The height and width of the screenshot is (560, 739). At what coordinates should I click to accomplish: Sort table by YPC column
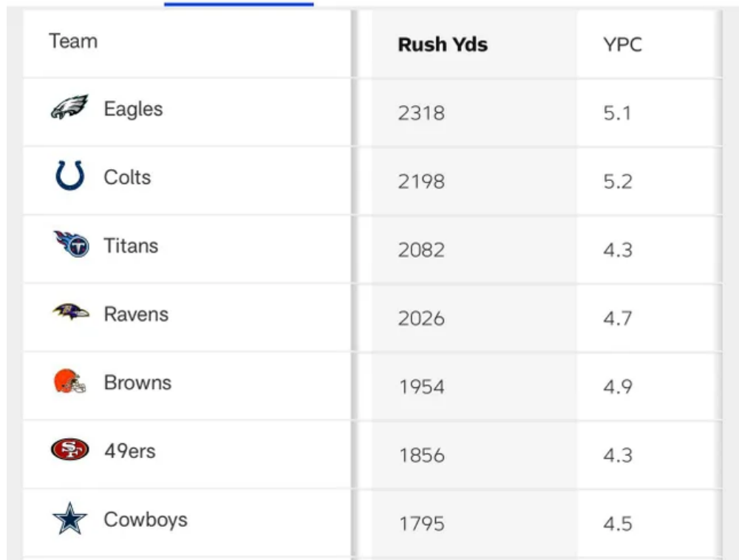pyautogui.click(x=622, y=44)
